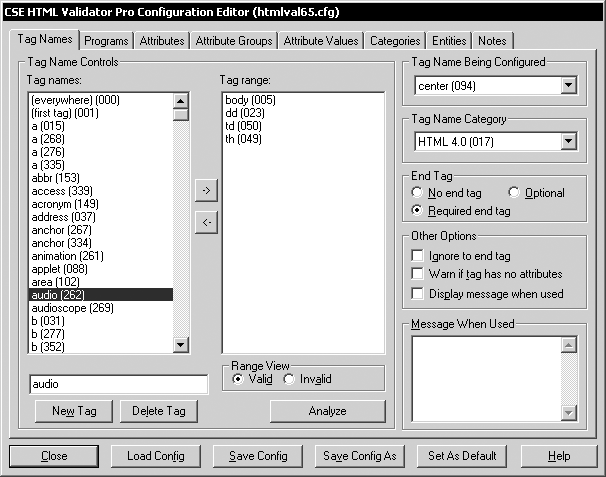Expand the Tag Name Category dropdown
This screenshot has height=477, width=606.
pyautogui.click(x=569, y=142)
